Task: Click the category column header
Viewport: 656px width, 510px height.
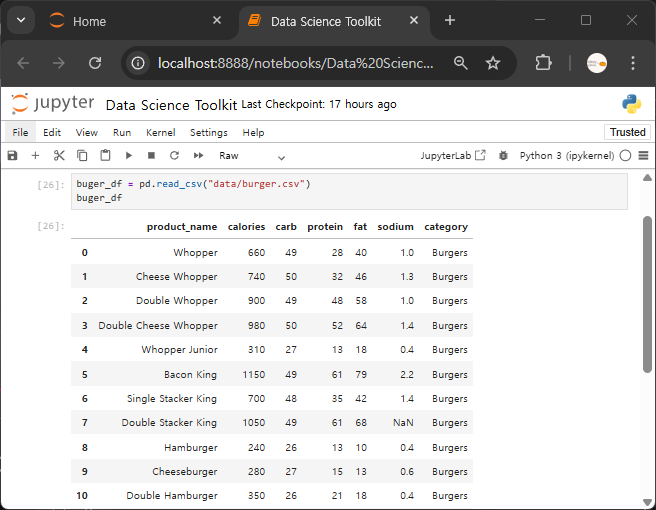Action: pyautogui.click(x=446, y=227)
